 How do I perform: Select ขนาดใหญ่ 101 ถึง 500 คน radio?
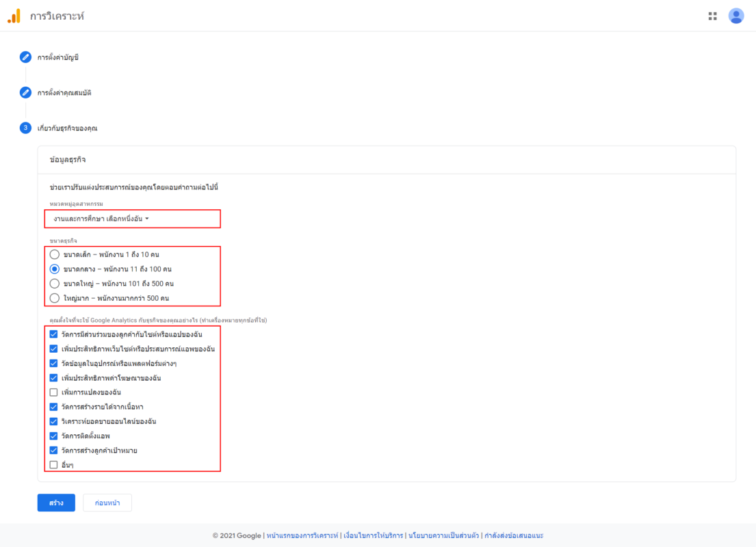pos(55,283)
